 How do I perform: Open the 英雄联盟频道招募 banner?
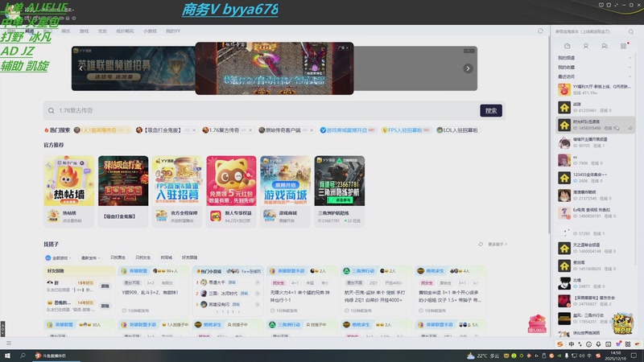(x=133, y=68)
